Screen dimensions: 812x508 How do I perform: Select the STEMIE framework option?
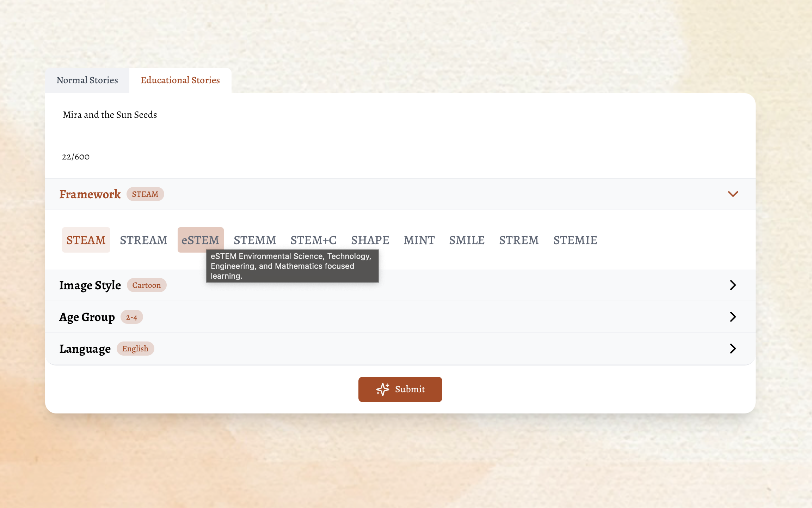pos(575,240)
